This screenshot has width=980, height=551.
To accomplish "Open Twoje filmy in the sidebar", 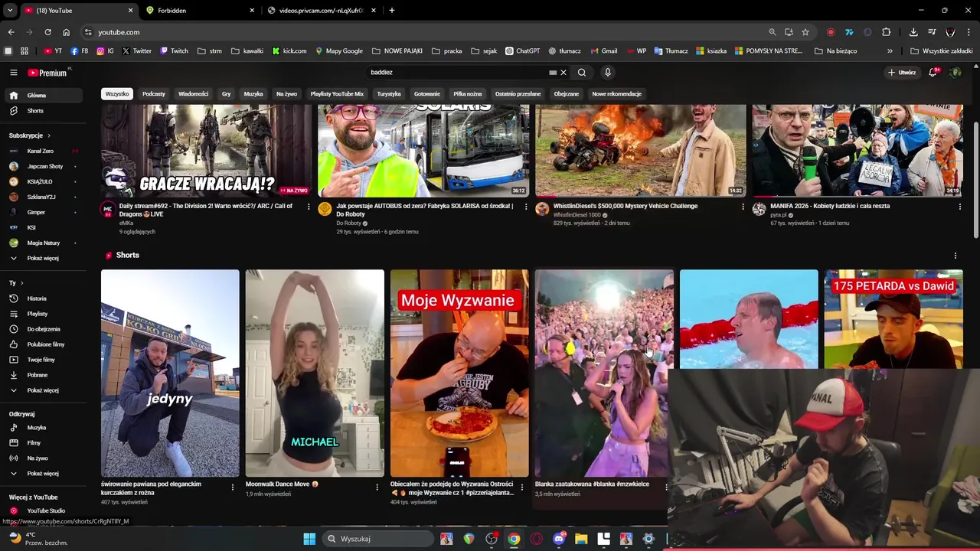I will click(43, 360).
